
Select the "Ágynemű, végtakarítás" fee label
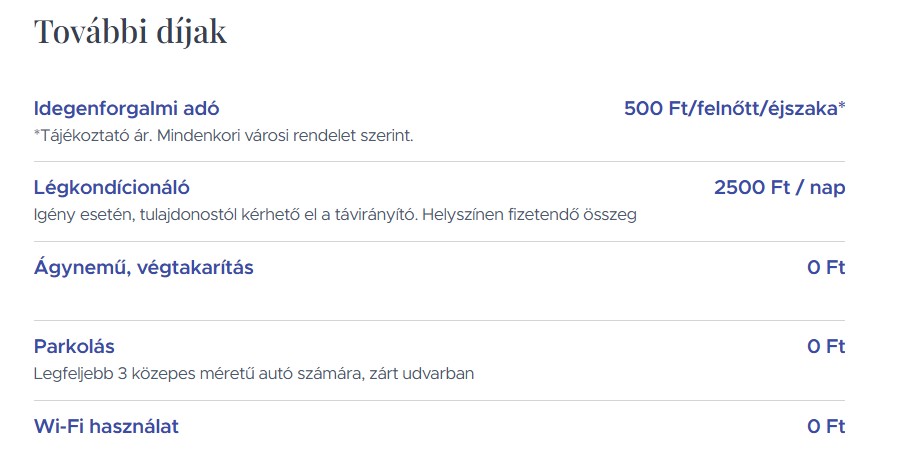coord(143,267)
